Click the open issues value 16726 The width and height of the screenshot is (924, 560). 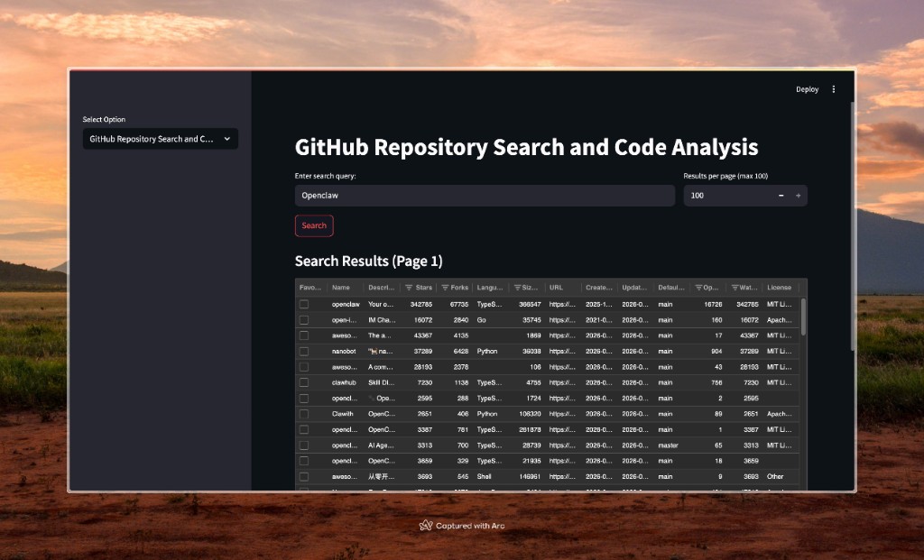(713, 305)
